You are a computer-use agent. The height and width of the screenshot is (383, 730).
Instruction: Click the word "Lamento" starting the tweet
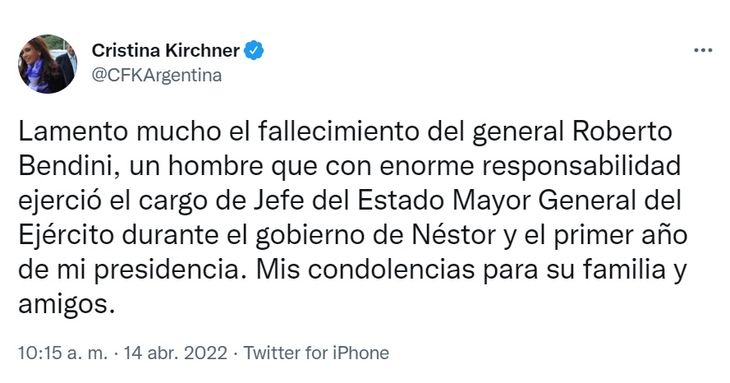73,132
